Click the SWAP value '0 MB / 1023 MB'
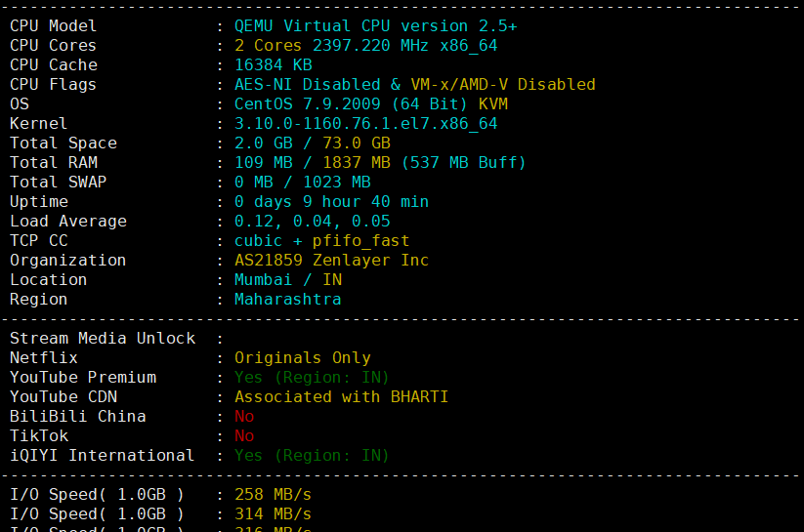 (x=303, y=182)
